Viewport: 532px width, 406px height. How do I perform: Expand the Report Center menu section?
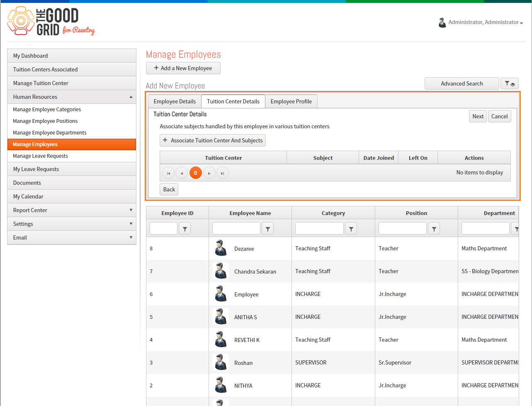coord(131,210)
